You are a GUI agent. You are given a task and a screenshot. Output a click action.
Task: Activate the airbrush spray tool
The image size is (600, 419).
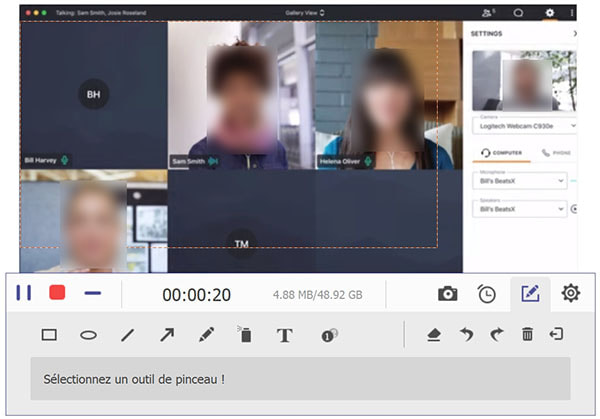coord(244,335)
